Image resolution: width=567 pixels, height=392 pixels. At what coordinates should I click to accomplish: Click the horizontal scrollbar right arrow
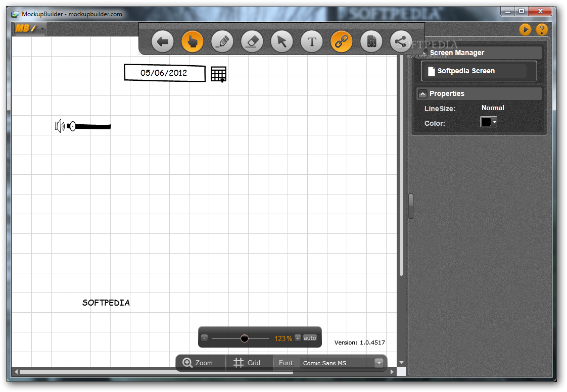tap(392, 372)
